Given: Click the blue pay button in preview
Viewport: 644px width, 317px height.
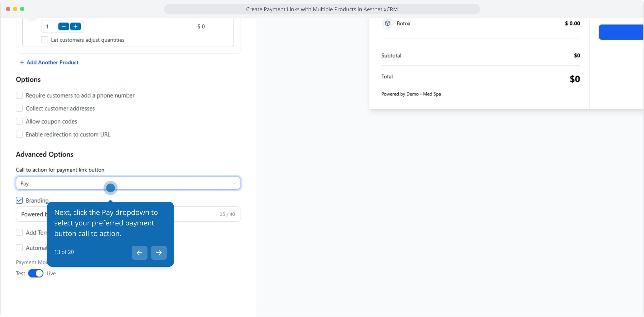Looking at the screenshot, I should click(620, 32).
